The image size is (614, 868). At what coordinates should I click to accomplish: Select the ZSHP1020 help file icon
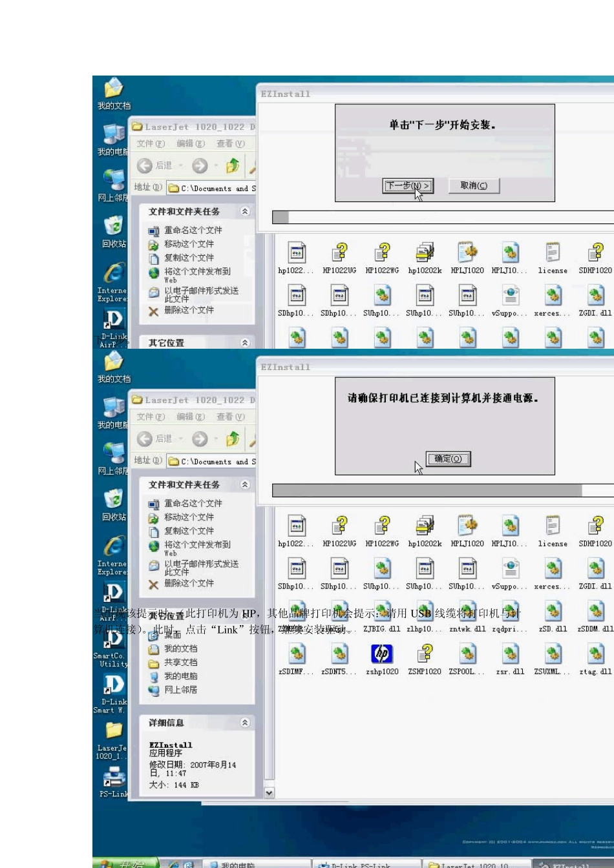pos(425,659)
